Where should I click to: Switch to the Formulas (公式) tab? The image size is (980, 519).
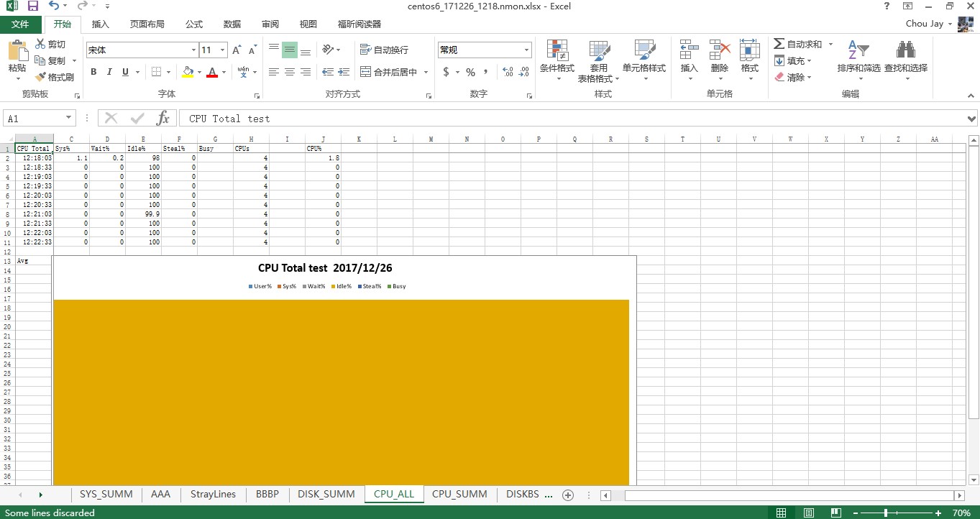point(194,24)
